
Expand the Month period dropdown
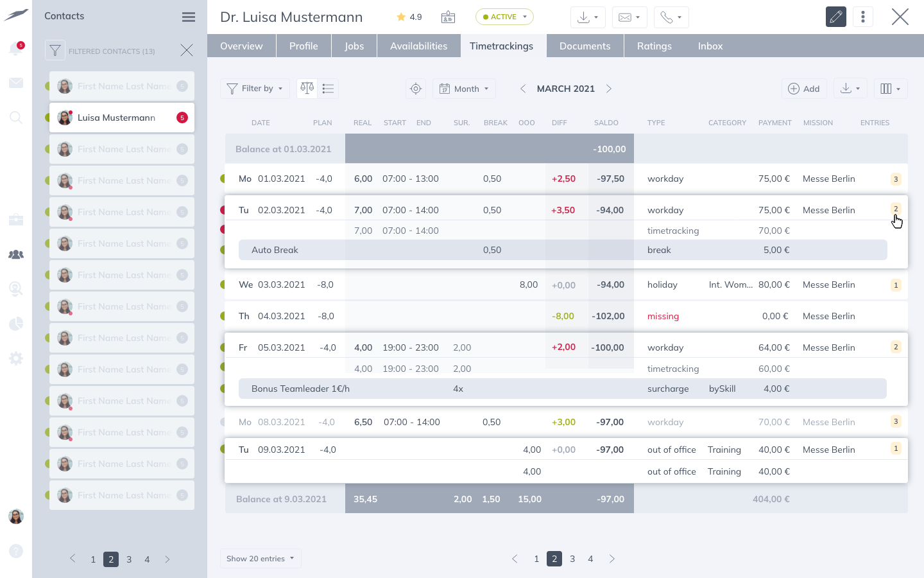click(x=465, y=89)
